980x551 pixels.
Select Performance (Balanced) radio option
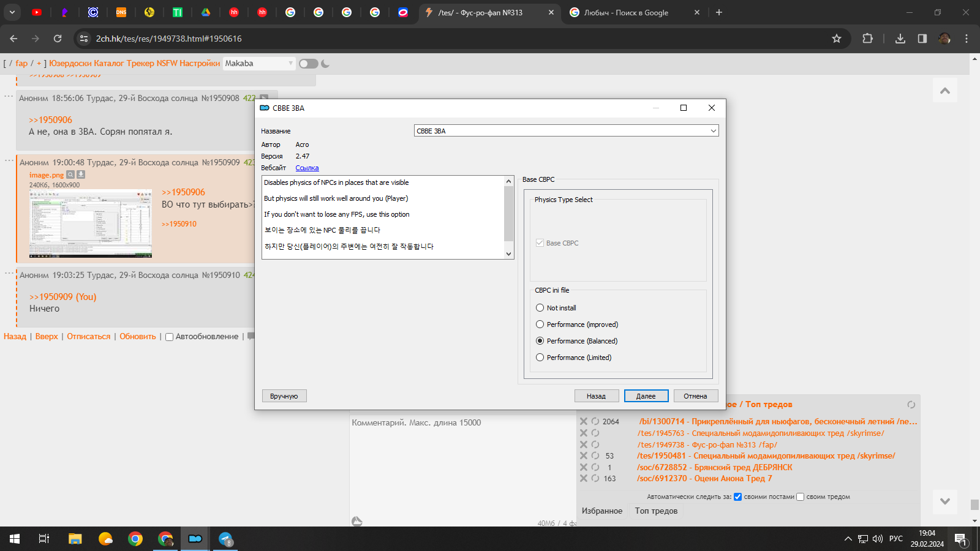click(540, 341)
